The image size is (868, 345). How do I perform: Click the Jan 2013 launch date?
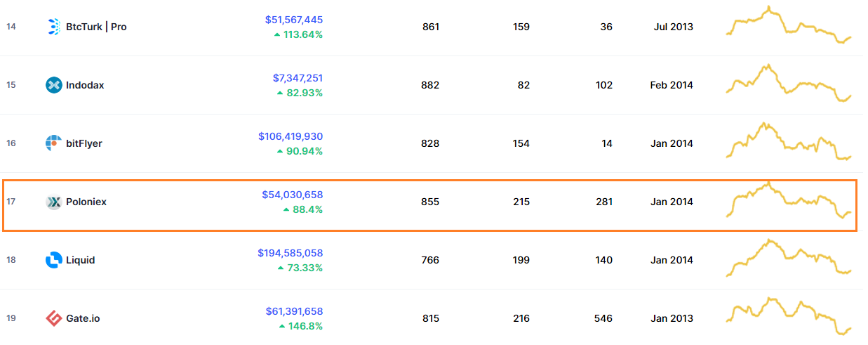click(672, 318)
